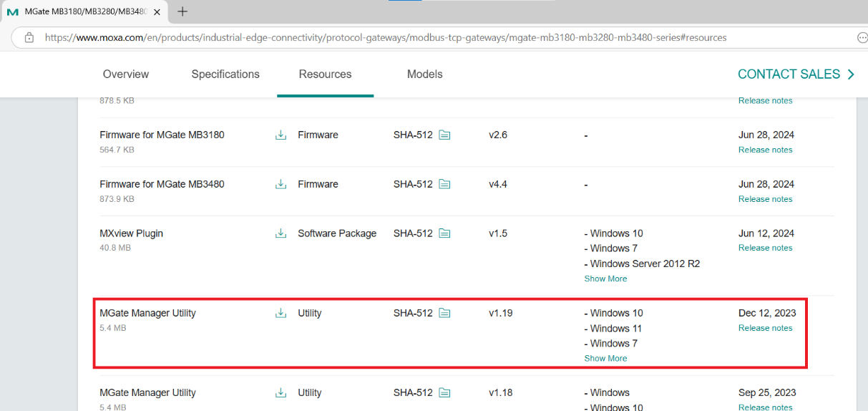868x411 pixels.
Task: Click 'Windows 11' in the v1.19 row
Action: [615, 329]
